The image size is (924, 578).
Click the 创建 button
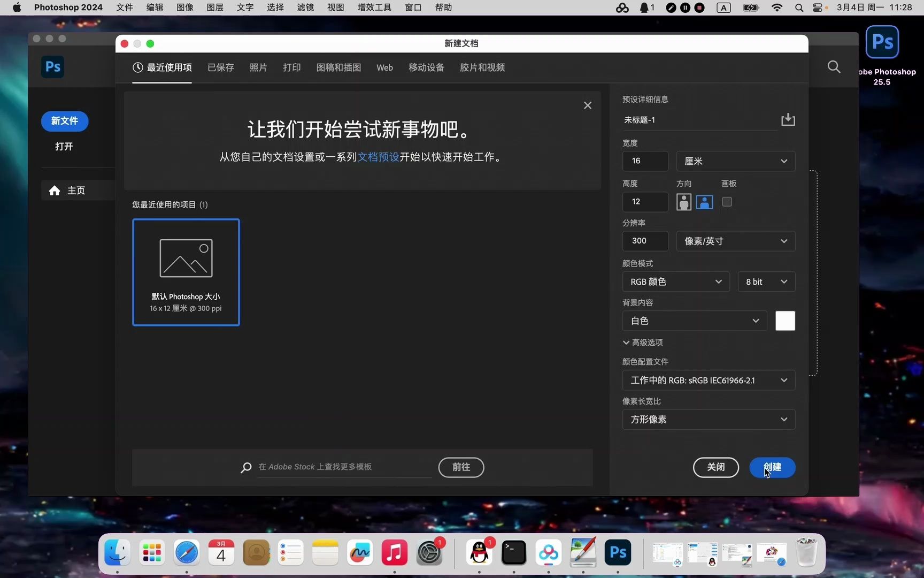click(x=772, y=467)
